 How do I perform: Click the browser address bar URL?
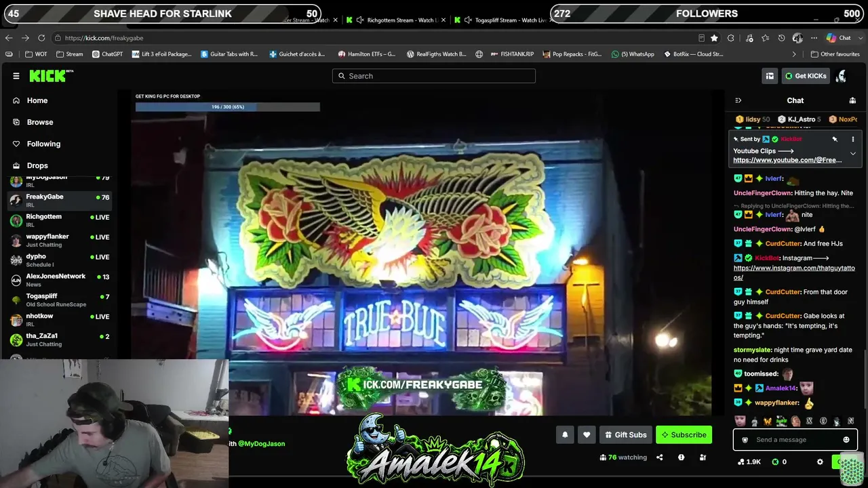[104, 38]
